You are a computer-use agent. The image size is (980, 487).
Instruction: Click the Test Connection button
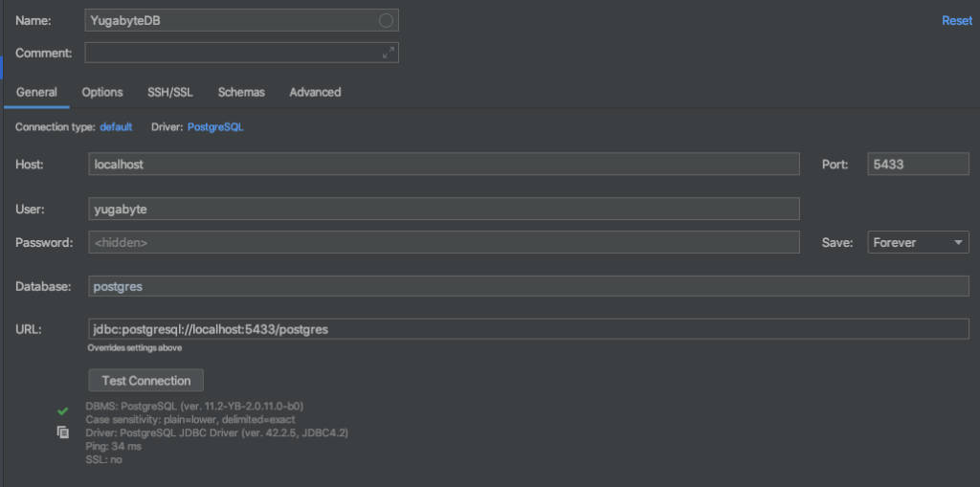click(x=146, y=380)
